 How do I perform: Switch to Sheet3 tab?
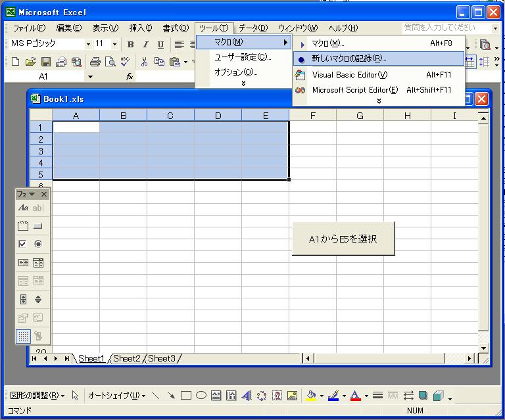162,358
